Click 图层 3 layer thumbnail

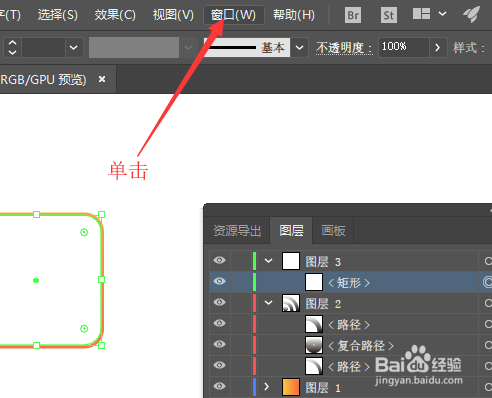coord(291,261)
